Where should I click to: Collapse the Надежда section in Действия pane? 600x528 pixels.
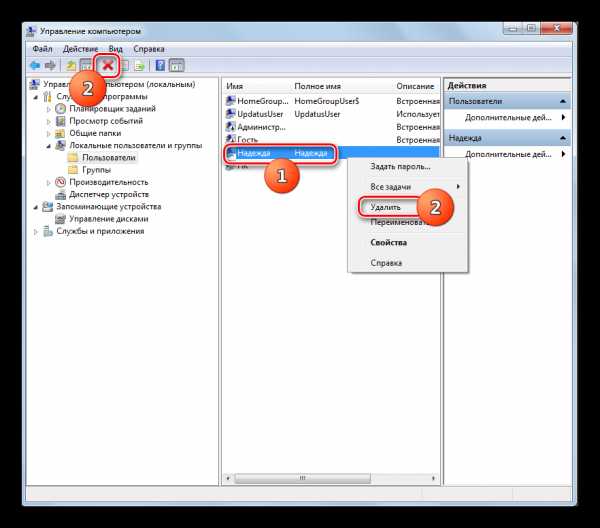562,138
